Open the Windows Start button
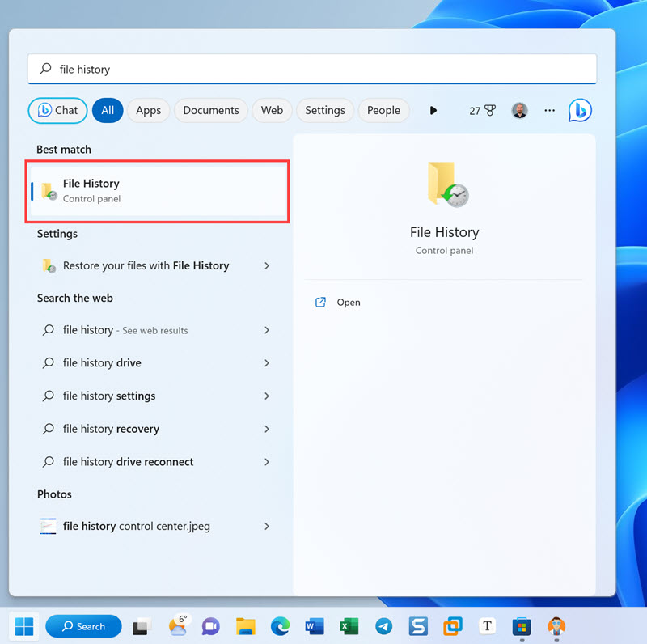647x644 pixels. click(x=24, y=627)
